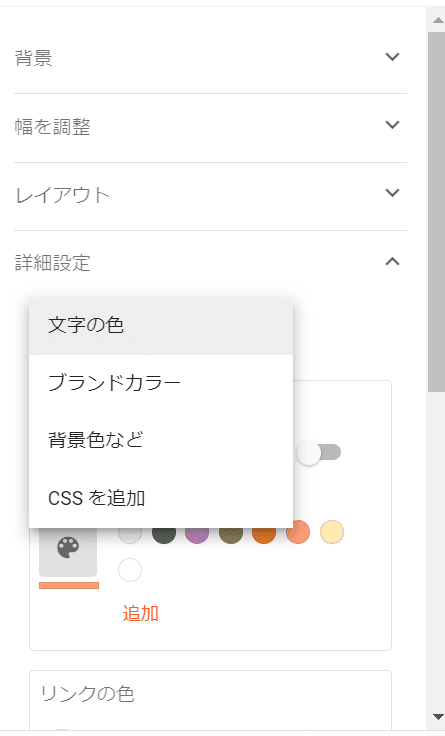
Task: Toggle the switch beside the dropdown
Action: (319, 453)
